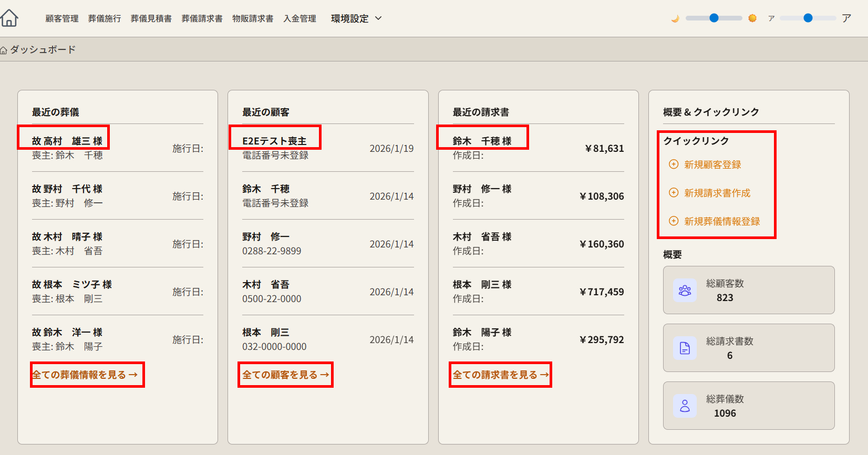Click the plus icon next to 新規顧客登録
The width and height of the screenshot is (868, 455).
pos(674,164)
